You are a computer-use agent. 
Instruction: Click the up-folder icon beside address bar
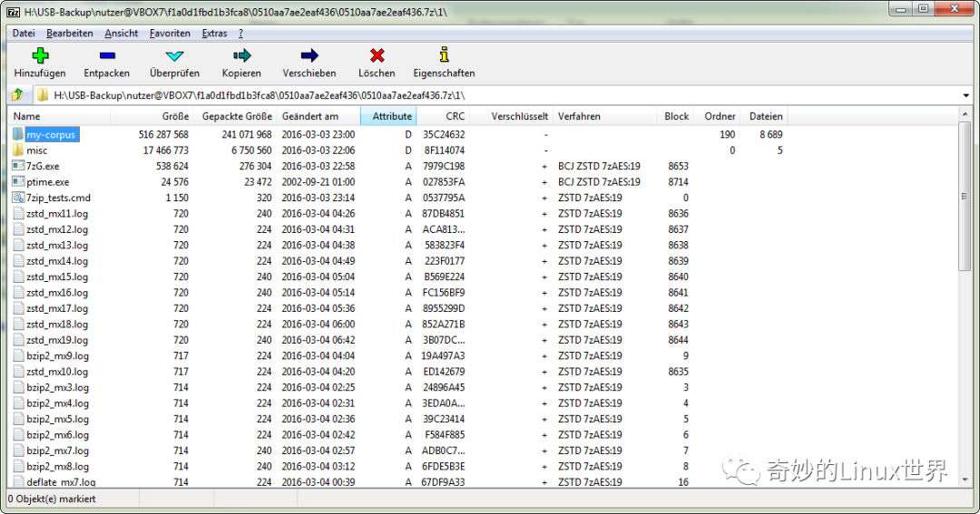pos(17,95)
